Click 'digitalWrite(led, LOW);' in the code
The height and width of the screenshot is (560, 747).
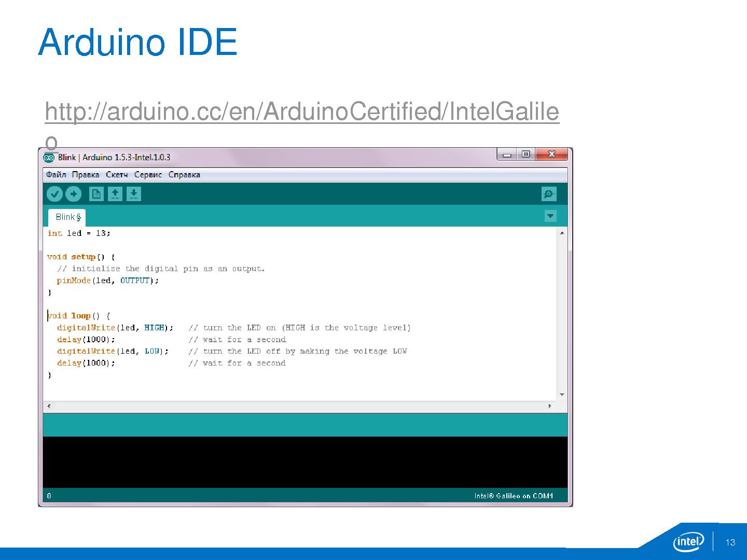click(x=113, y=351)
